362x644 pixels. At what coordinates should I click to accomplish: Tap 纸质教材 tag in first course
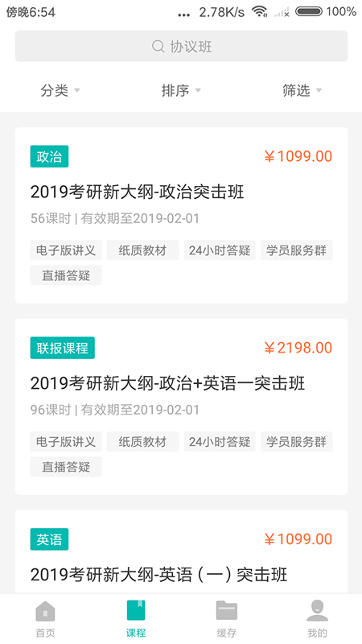(x=142, y=250)
